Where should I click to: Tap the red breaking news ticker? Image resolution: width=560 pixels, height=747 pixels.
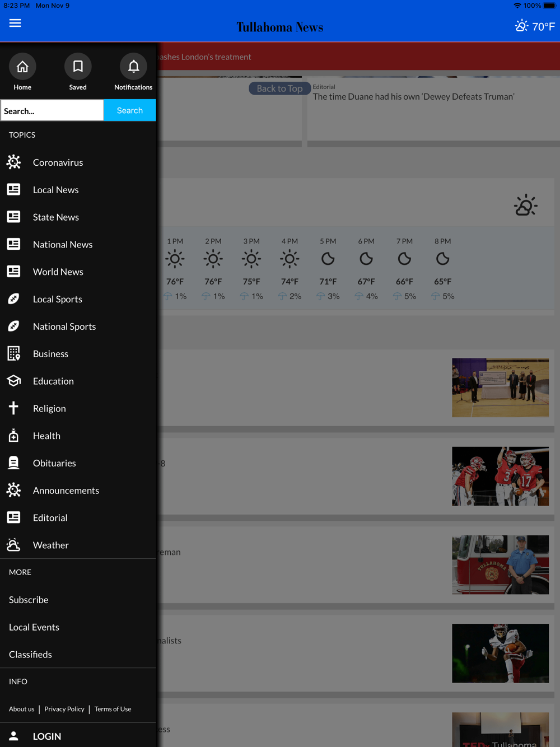[x=358, y=57]
